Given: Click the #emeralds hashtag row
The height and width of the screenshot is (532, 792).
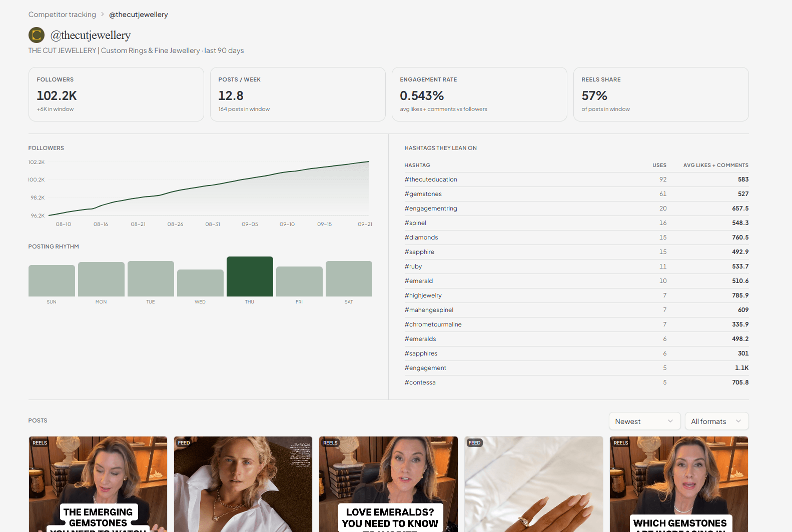Looking at the screenshot, I should (576, 339).
